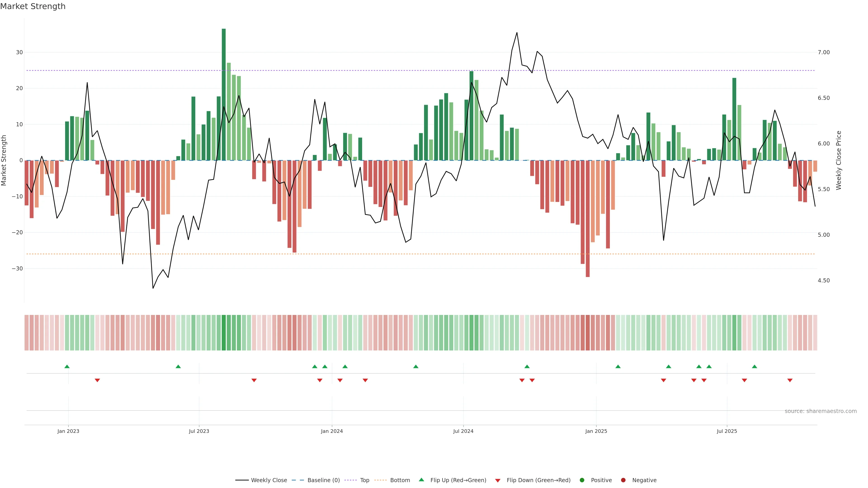Click the first red flip-down triangle marker
Screen dimensions: 868x488
click(x=97, y=380)
